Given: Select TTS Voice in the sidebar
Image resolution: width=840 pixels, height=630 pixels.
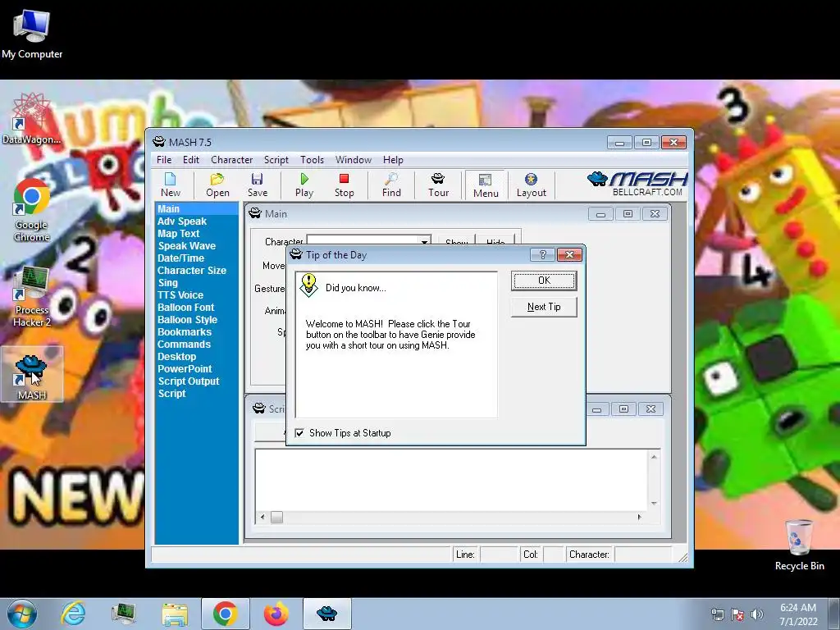Looking at the screenshot, I should (x=180, y=295).
